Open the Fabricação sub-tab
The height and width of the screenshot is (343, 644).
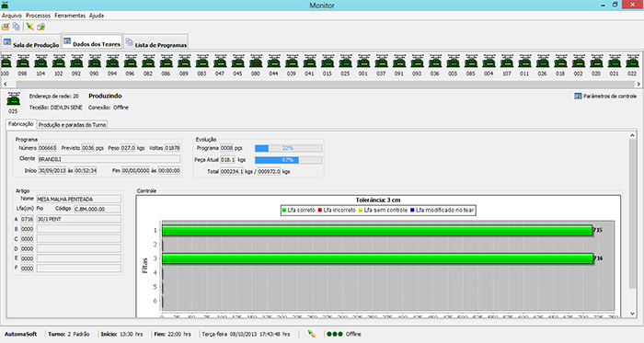tap(21, 124)
